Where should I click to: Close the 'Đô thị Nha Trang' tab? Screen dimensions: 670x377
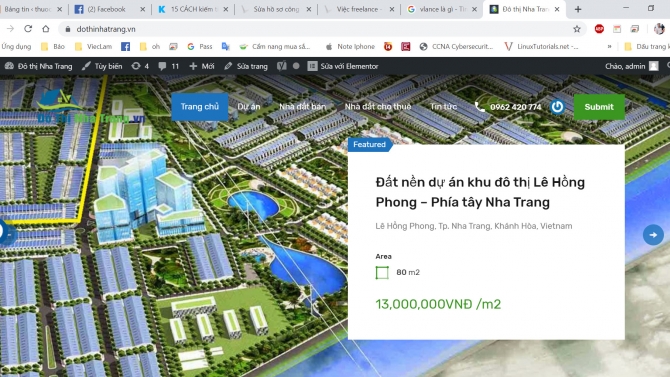pos(557,9)
